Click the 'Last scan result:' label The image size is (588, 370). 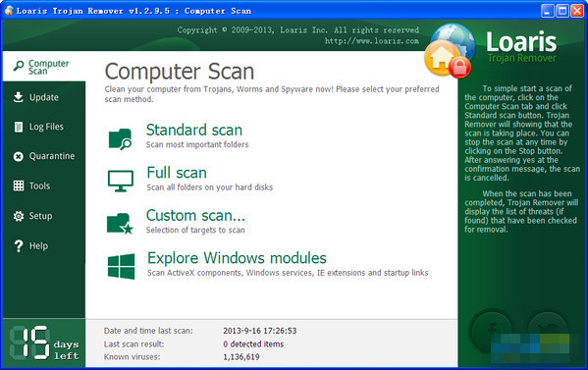[x=134, y=344]
